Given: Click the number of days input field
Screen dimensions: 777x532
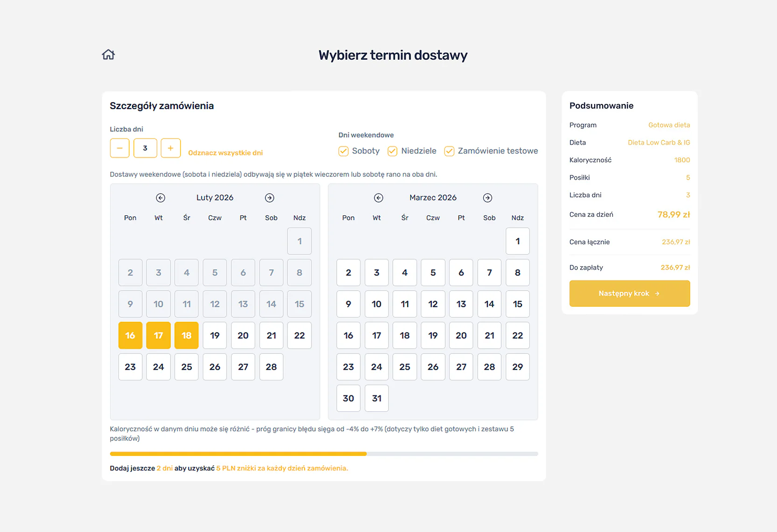Looking at the screenshot, I should tap(145, 148).
